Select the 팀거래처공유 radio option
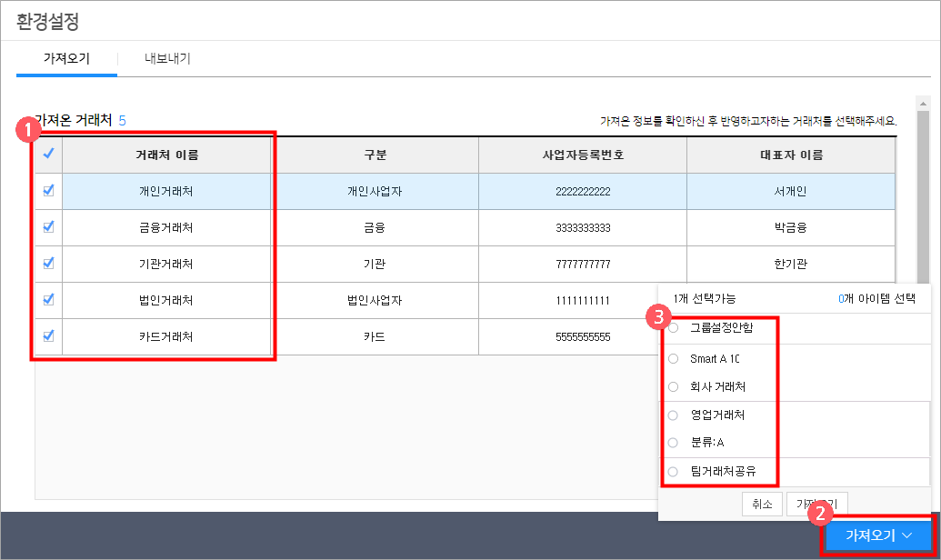Viewport: 941px width, 560px height. pos(674,472)
